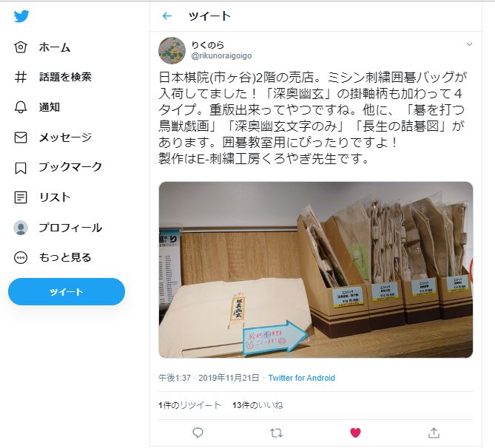Click the Twitter bird logo
The image size is (495, 448).
tap(21, 16)
